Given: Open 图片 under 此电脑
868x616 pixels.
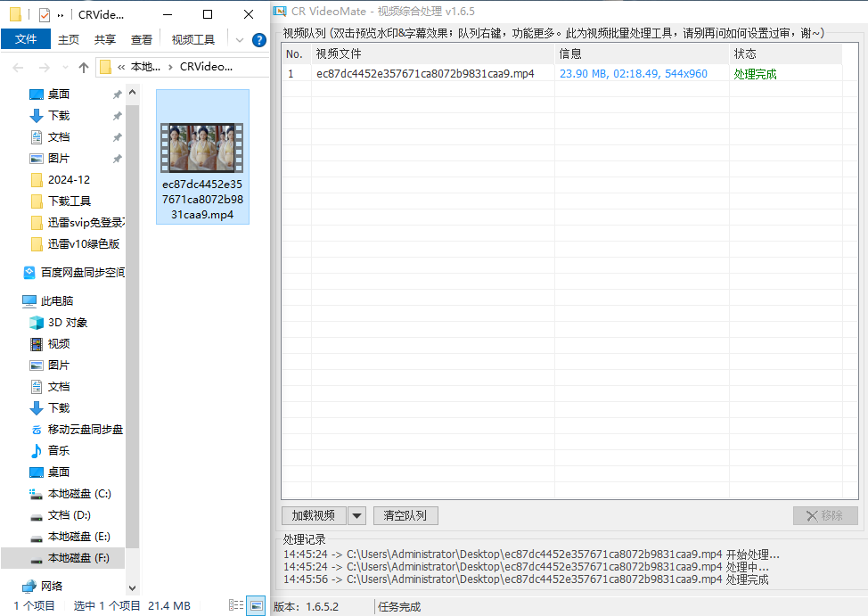Looking at the screenshot, I should point(59,365).
